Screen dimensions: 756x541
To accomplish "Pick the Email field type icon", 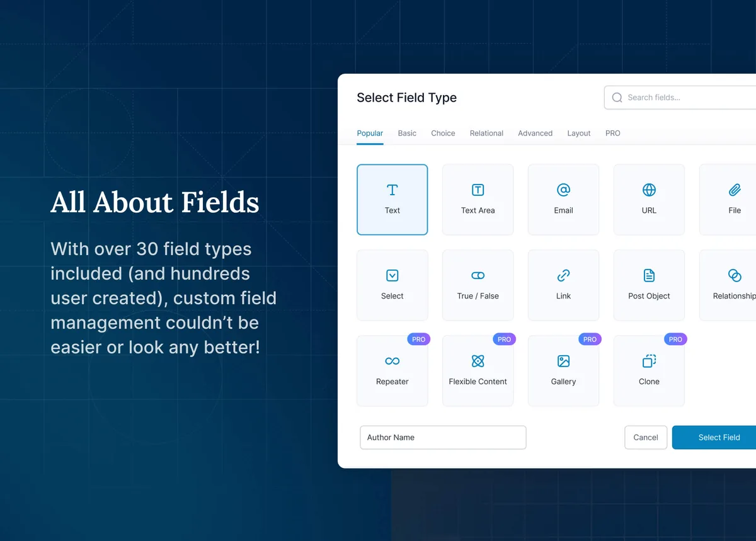I will click(x=563, y=190).
